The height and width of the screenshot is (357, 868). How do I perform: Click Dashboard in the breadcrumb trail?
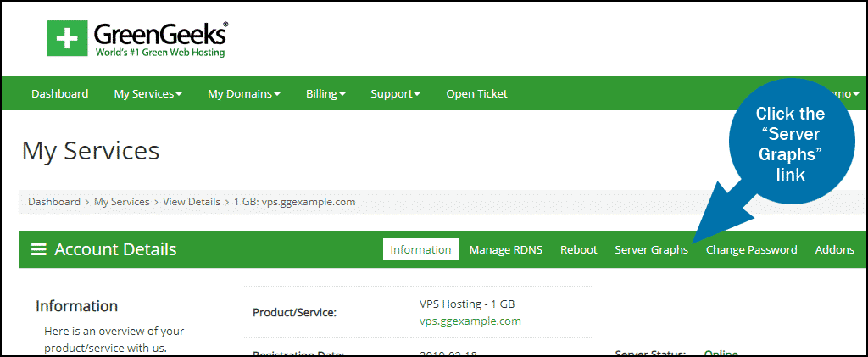click(54, 202)
